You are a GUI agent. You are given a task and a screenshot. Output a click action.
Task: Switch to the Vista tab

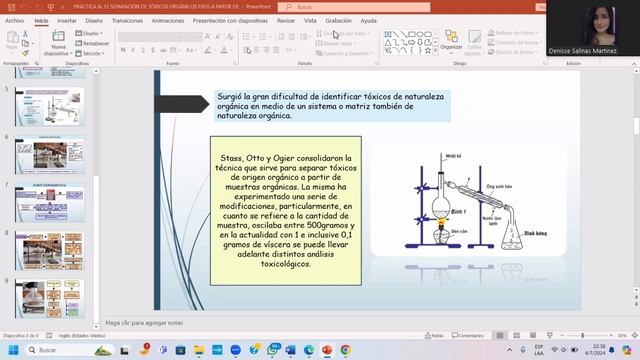pos(310,20)
